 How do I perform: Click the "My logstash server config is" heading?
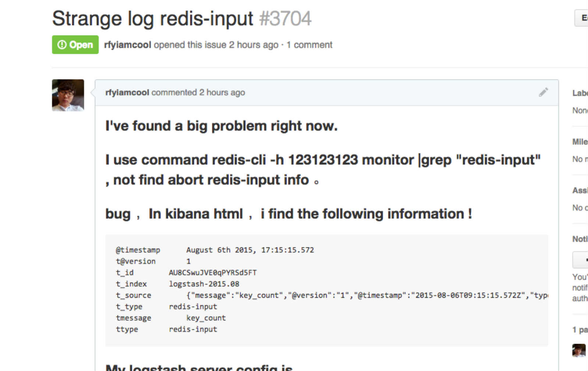199,367
